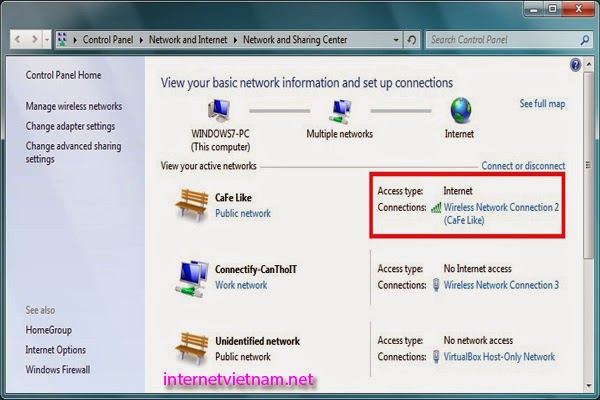Open Wireless Network Connection 2 (CaFe Like)
This screenshot has height=400, width=600.
click(x=501, y=214)
